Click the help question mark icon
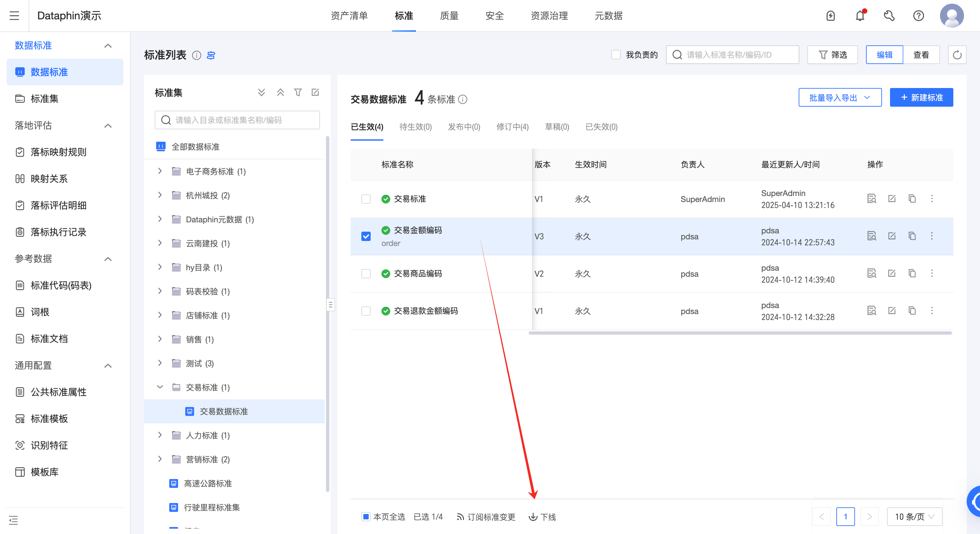The image size is (980, 534). pyautogui.click(x=918, y=16)
